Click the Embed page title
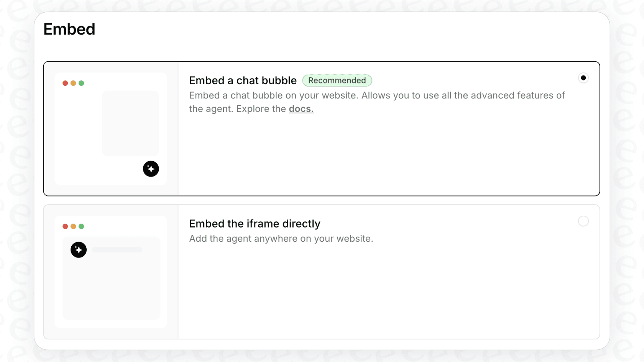The height and width of the screenshot is (362, 644). 69,29
